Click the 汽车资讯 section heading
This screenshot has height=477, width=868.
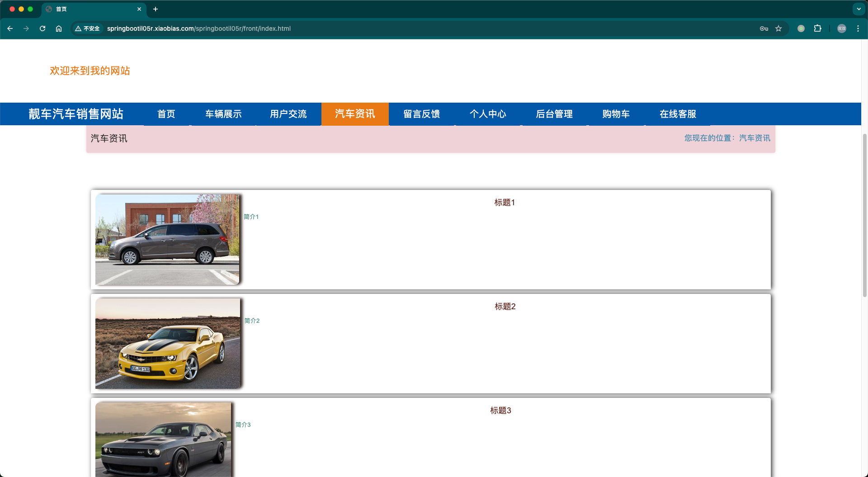click(109, 138)
